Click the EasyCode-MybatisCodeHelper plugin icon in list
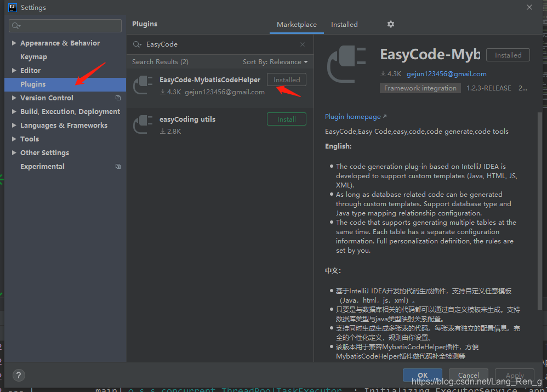Image resolution: width=547 pixels, height=392 pixels. click(143, 85)
